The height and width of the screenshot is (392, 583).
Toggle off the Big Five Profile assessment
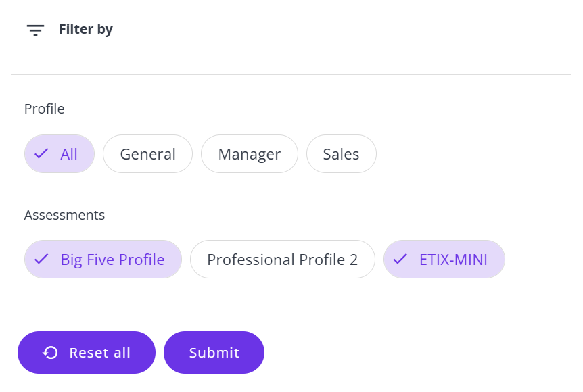(x=103, y=260)
